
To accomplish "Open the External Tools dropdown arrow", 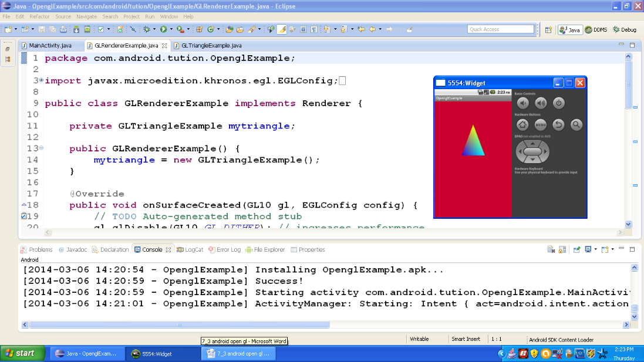I will click(188, 29).
